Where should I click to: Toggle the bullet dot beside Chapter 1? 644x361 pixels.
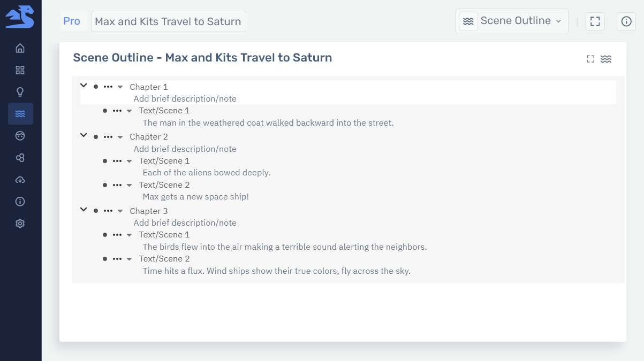click(x=96, y=86)
